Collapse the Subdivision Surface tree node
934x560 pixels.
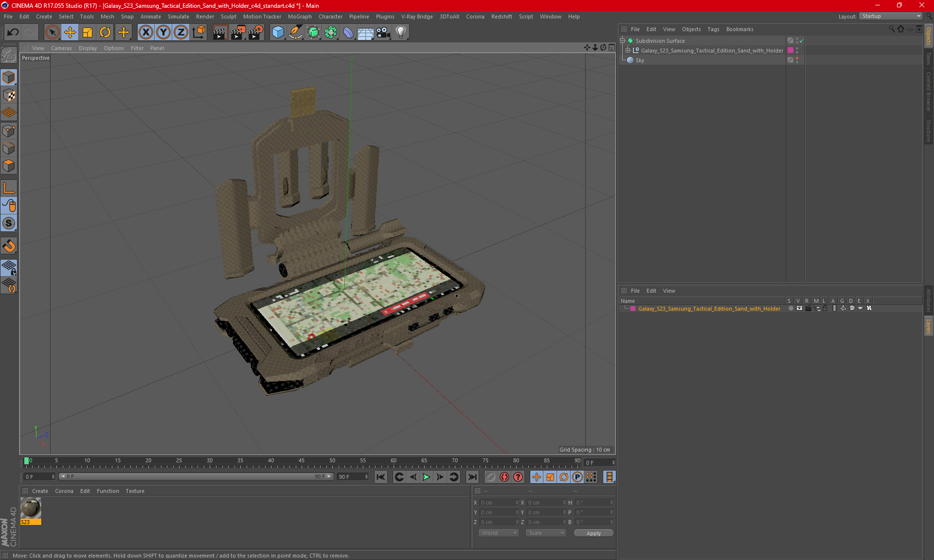coord(622,41)
